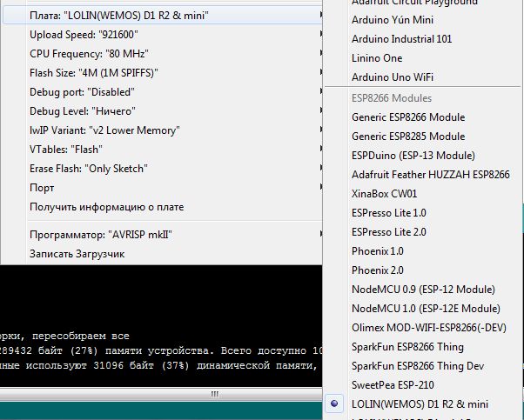Open the Порт submenu
The height and width of the screenshot is (420, 524).
pyautogui.click(x=163, y=188)
